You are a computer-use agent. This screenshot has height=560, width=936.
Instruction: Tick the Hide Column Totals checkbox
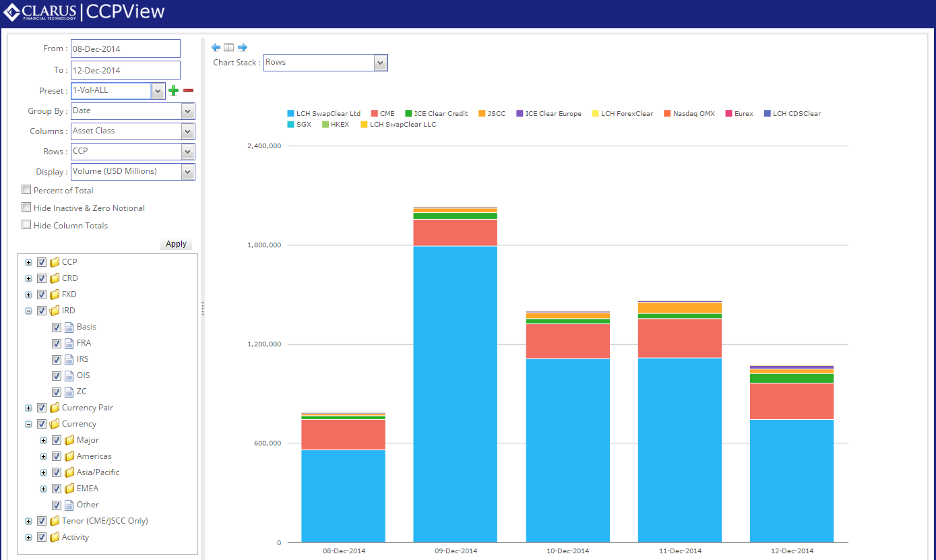(26, 225)
